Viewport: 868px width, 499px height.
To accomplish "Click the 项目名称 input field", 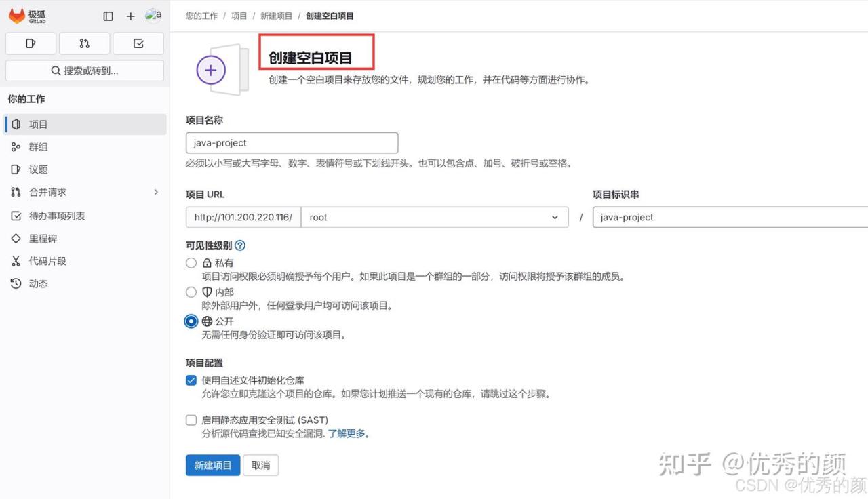I will coord(292,143).
